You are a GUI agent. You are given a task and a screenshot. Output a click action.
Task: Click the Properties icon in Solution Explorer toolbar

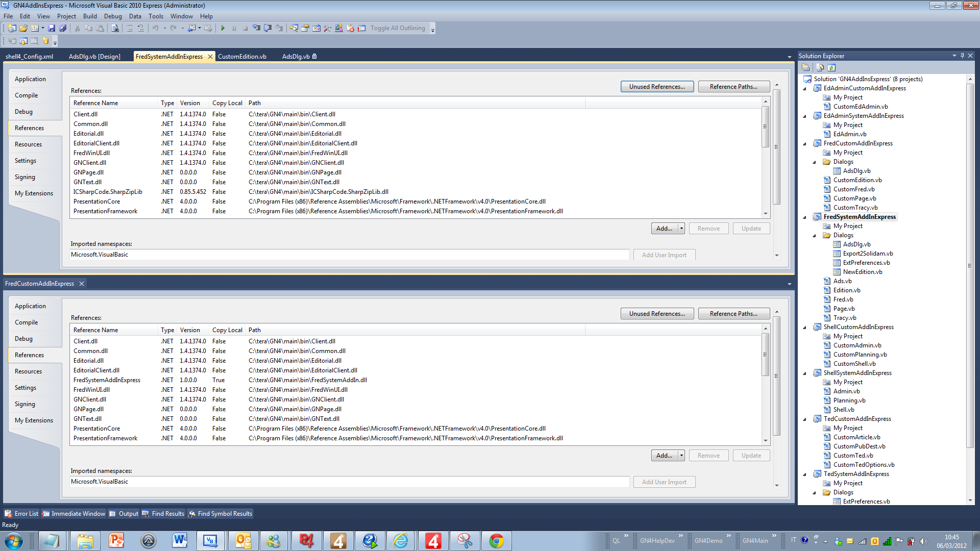point(805,67)
